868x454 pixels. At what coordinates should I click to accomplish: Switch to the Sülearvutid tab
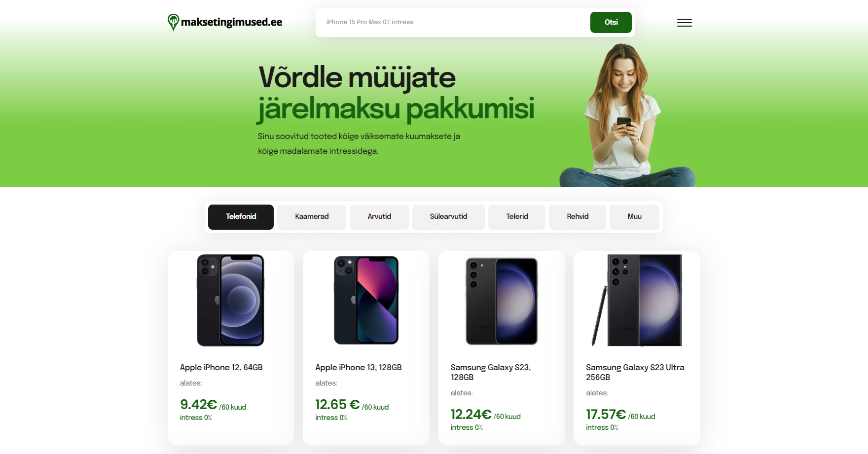click(448, 217)
